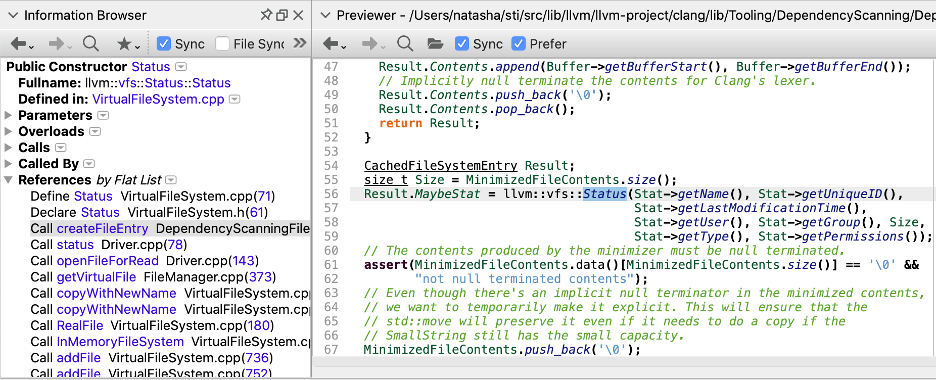The width and height of the screenshot is (936, 380).
Task: Open dropdown next to Public Constructor Status
Action: coord(181,67)
